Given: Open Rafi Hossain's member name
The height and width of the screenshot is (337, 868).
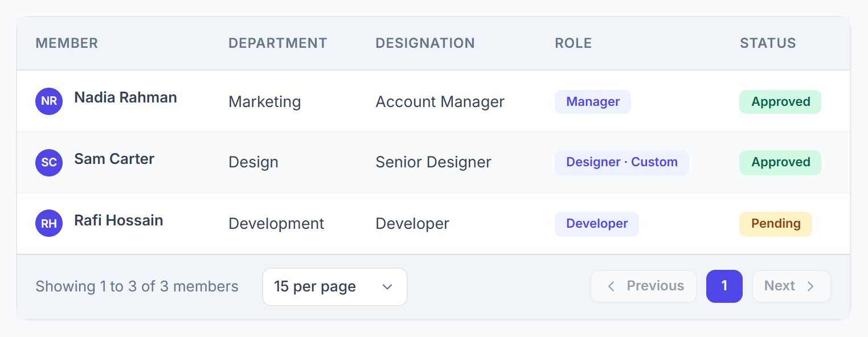Looking at the screenshot, I should [118, 220].
